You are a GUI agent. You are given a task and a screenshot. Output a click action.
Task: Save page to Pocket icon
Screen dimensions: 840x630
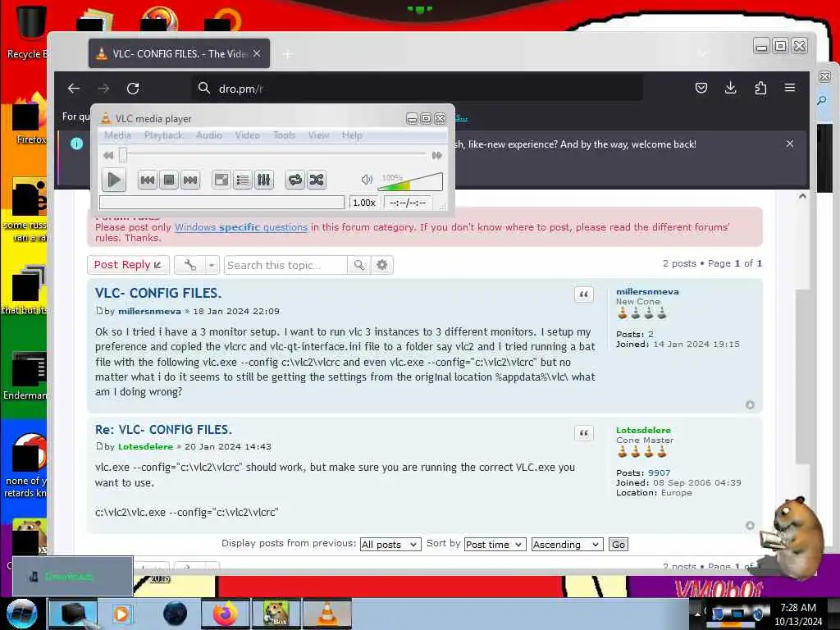click(x=701, y=88)
